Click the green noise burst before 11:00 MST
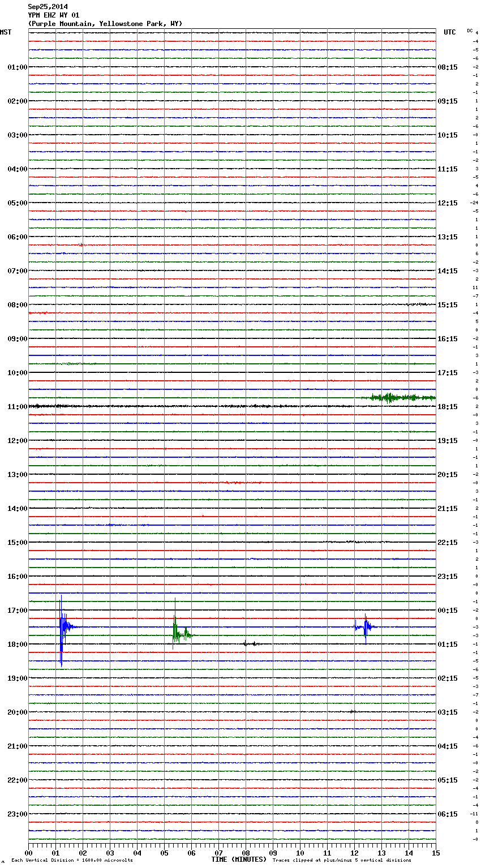 pos(398,398)
